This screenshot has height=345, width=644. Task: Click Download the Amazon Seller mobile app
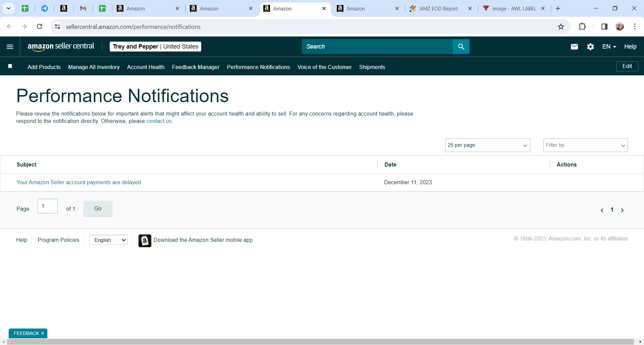pos(203,240)
